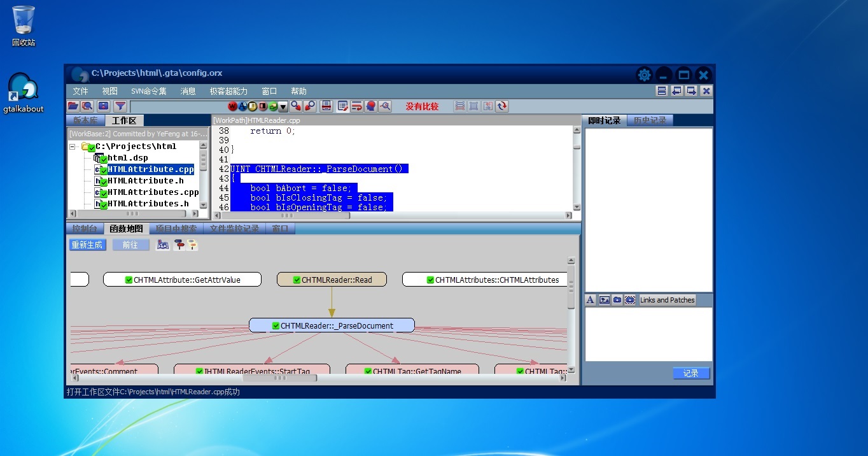Click the insert picture icon in notes panel

[x=605, y=300]
